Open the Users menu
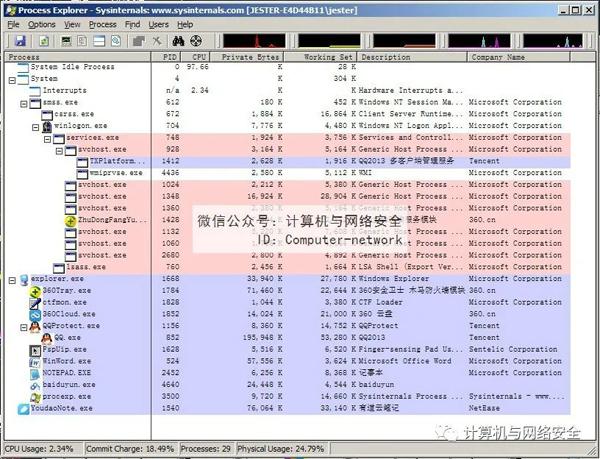This screenshot has width=600, height=459. pos(159,24)
